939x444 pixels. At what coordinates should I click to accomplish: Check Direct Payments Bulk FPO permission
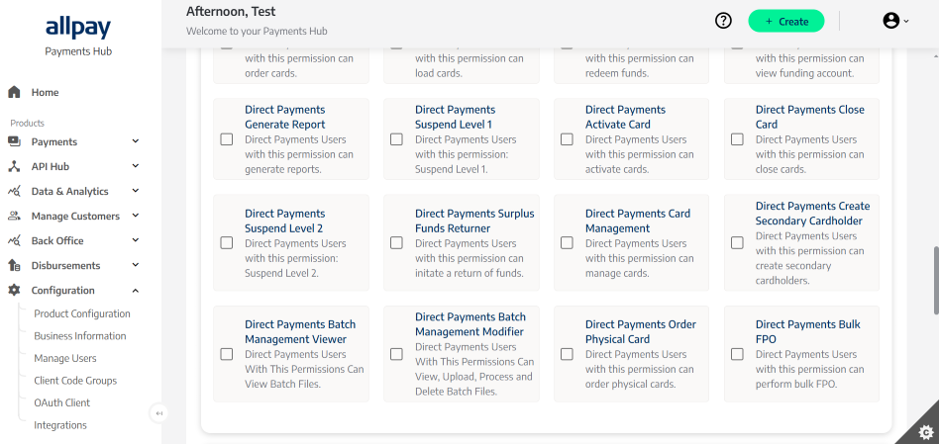(x=737, y=354)
